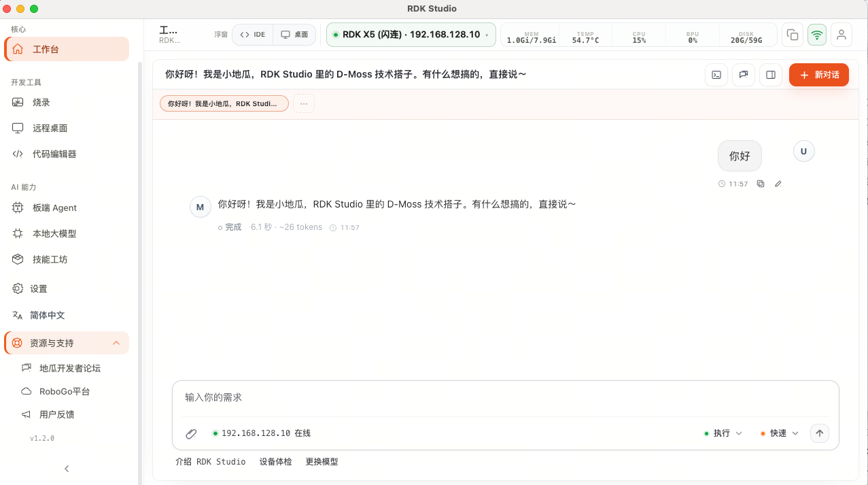Copy the 你好 user message
The height and width of the screenshot is (485, 868).
coord(761,184)
